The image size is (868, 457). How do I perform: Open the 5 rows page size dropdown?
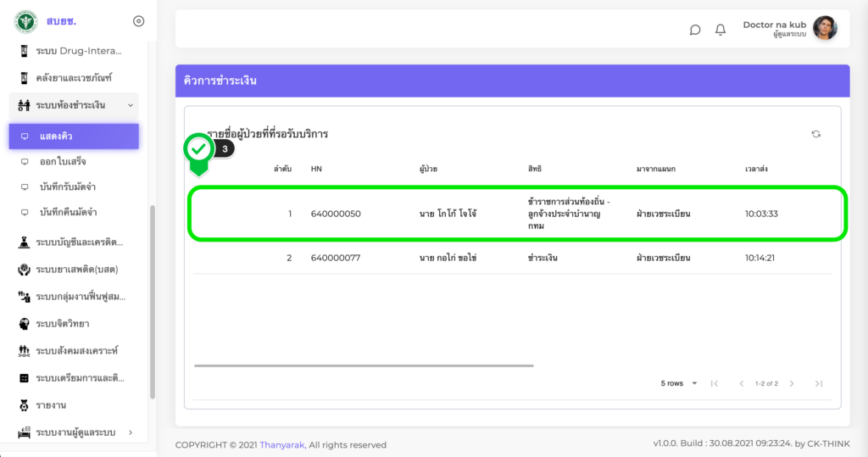tap(679, 383)
